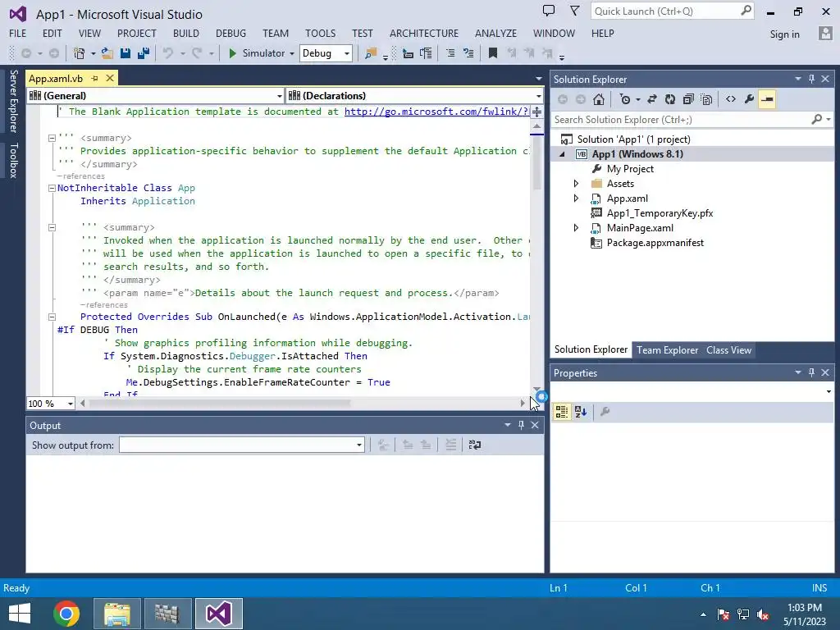Click the View Code icon in Solution Explorer
The image size is (840, 630).
click(731, 99)
